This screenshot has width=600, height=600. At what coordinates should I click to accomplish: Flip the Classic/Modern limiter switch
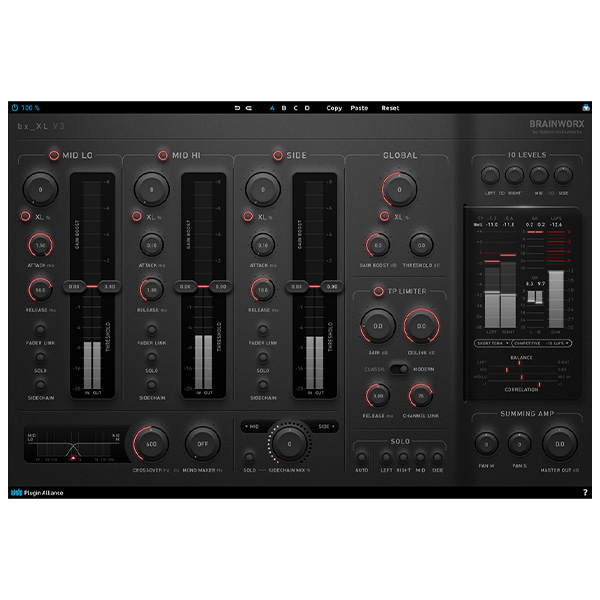[399, 369]
